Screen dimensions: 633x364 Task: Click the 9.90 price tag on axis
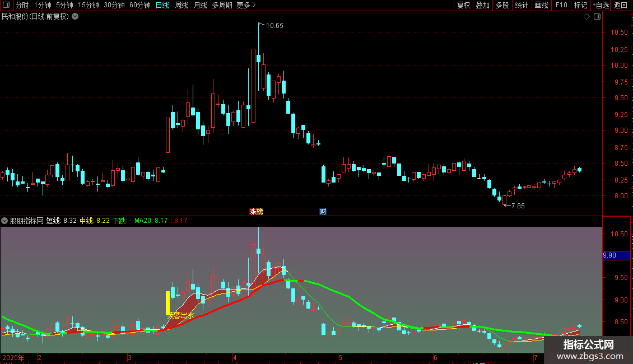pyautogui.click(x=616, y=255)
